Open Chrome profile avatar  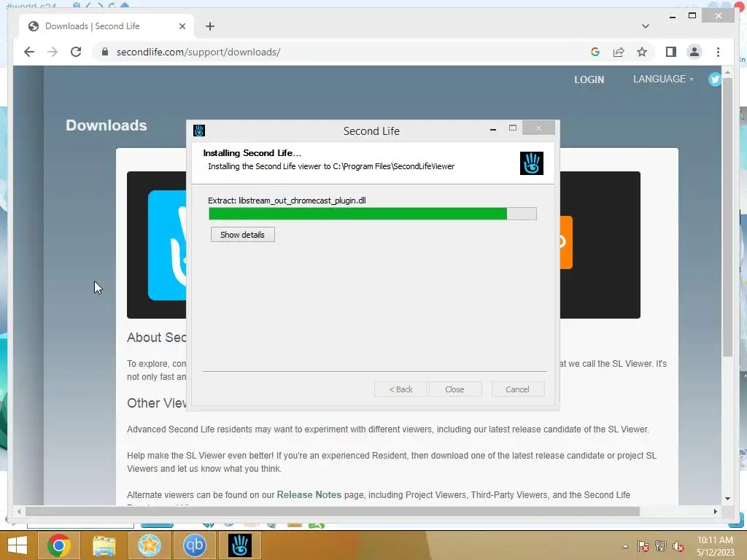(x=694, y=52)
